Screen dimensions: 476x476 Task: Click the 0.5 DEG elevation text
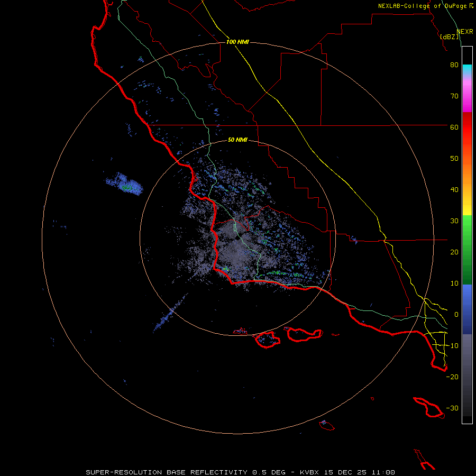pos(269,472)
